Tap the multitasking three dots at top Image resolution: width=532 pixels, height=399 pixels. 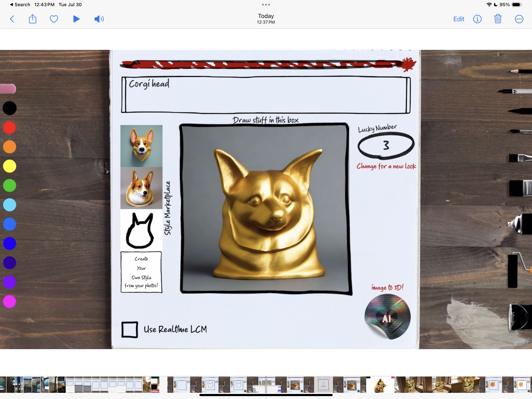[x=266, y=5]
